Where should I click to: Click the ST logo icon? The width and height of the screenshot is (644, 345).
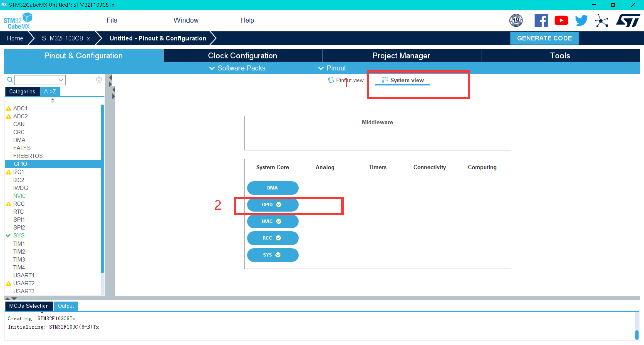(x=628, y=20)
